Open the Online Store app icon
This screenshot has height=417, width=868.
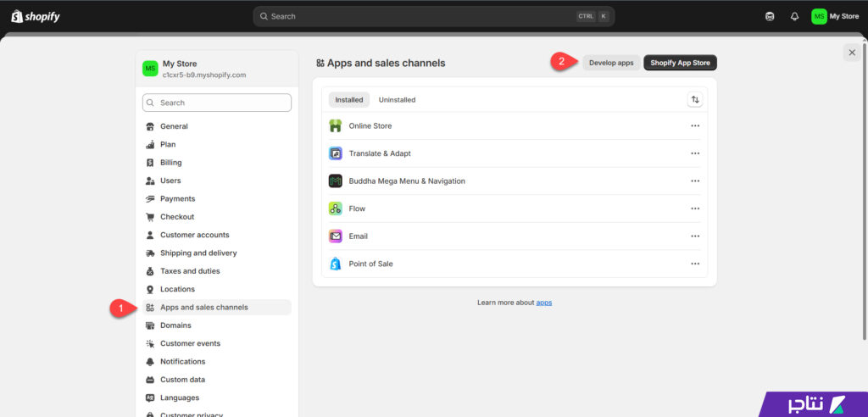[336, 125]
